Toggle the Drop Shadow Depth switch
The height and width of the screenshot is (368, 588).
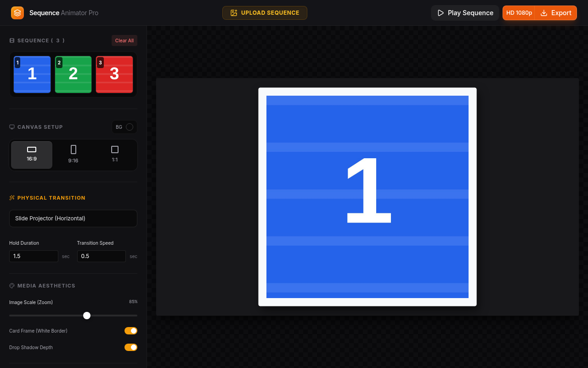tap(131, 347)
